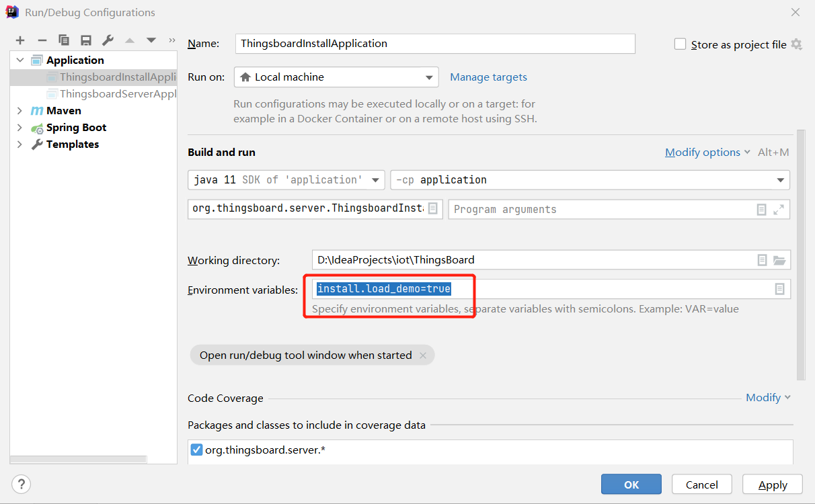The height and width of the screenshot is (504, 815).
Task: Open the help question mark button
Action: [x=22, y=484]
